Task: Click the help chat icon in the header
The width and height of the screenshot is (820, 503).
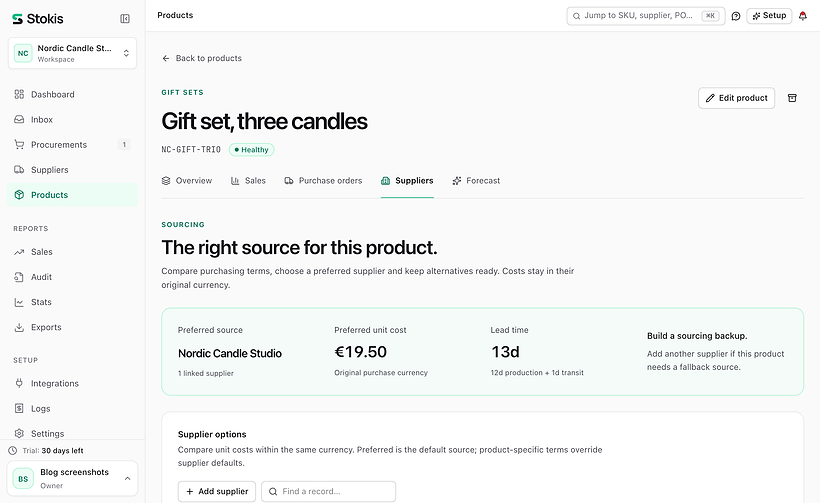Action: pos(736,16)
